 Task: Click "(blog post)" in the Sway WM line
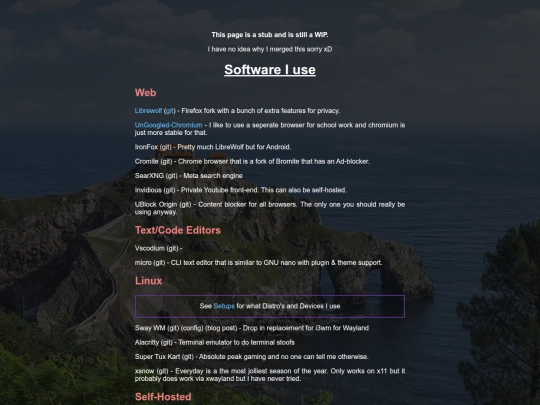click(x=221, y=328)
